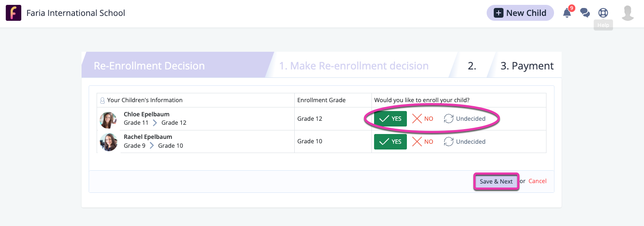Viewport: 644px width, 226px height.
Task: Open the Payment step tab
Action: coord(527,66)
